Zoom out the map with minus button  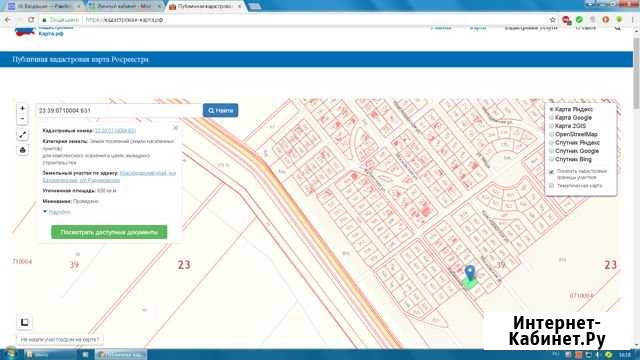pos(22,119)
